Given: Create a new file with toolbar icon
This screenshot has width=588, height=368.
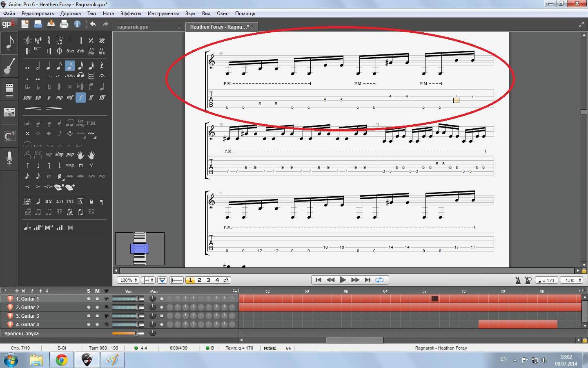Looking at the screenshot, I should click(25, 24).
